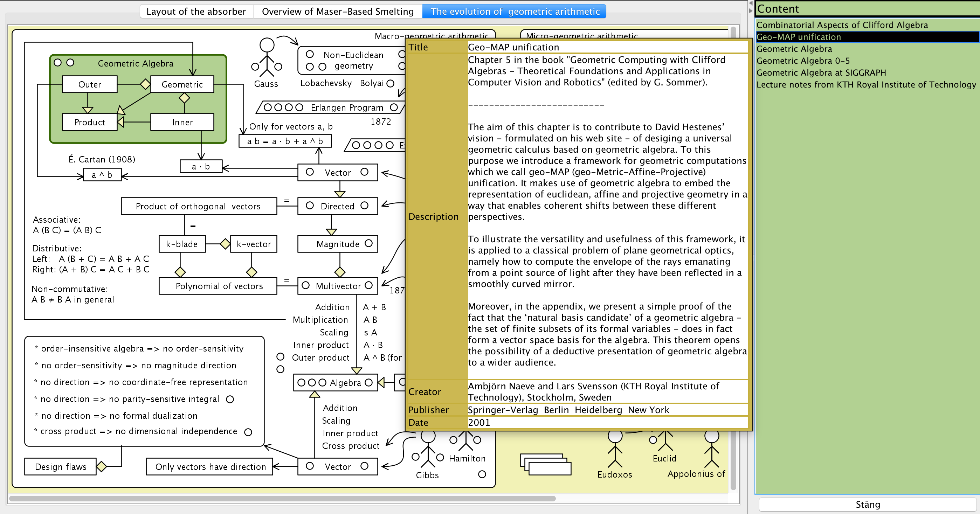The height and width of the screenshot is (514, 980).
Task: Click the diamond between k-blade and k-vector
Action: click(x=225, y=244)
